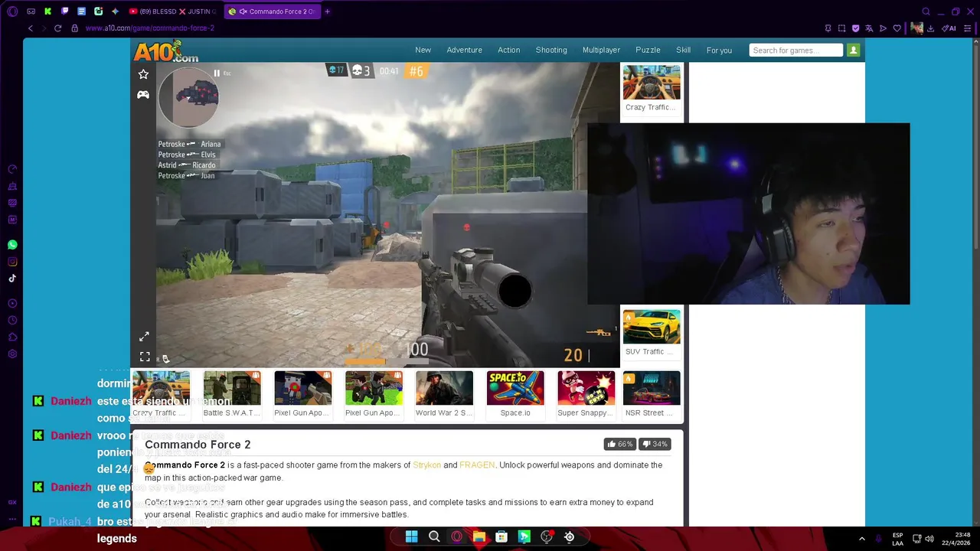This screenshot has width=980, height=551.
Task: Open TikTok in the sidebar
Action: [12, 279]
